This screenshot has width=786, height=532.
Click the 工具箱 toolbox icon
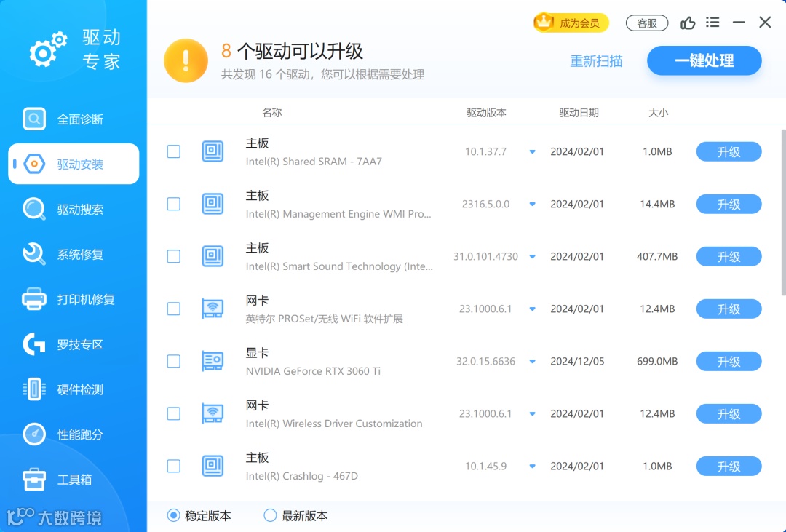tap(34, 480)
